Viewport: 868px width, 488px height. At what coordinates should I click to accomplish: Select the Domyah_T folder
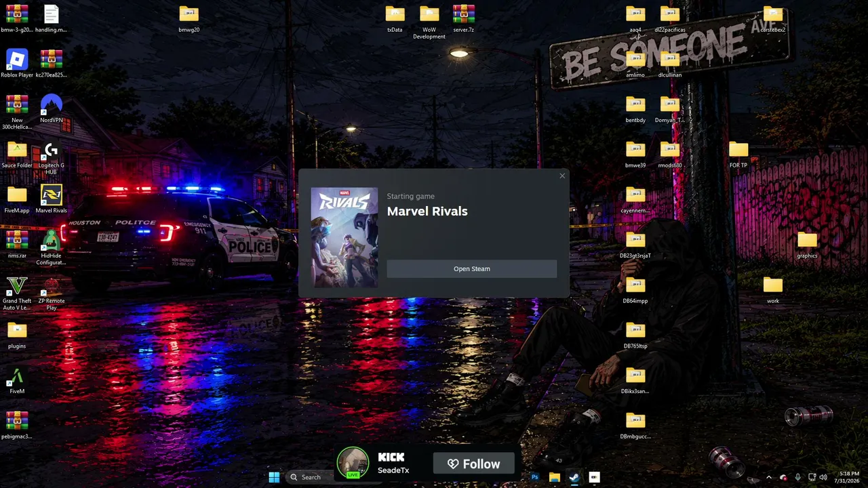point(670,109)
